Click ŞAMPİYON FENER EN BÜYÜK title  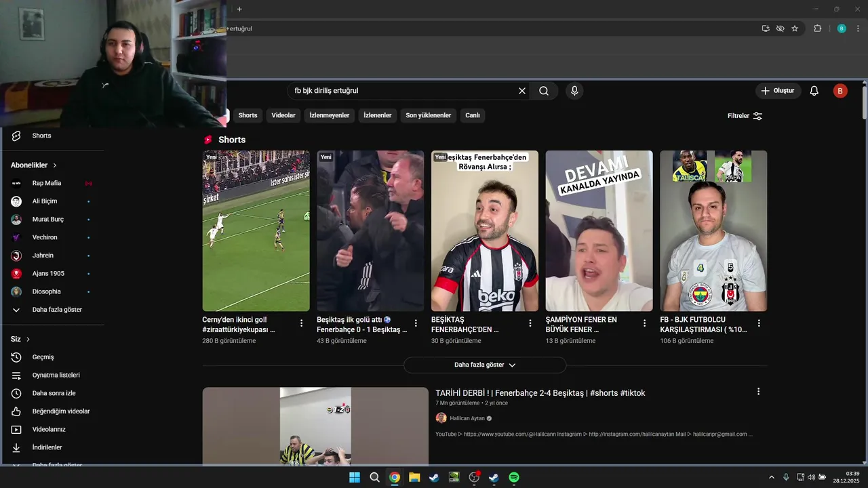click(582, 325)
